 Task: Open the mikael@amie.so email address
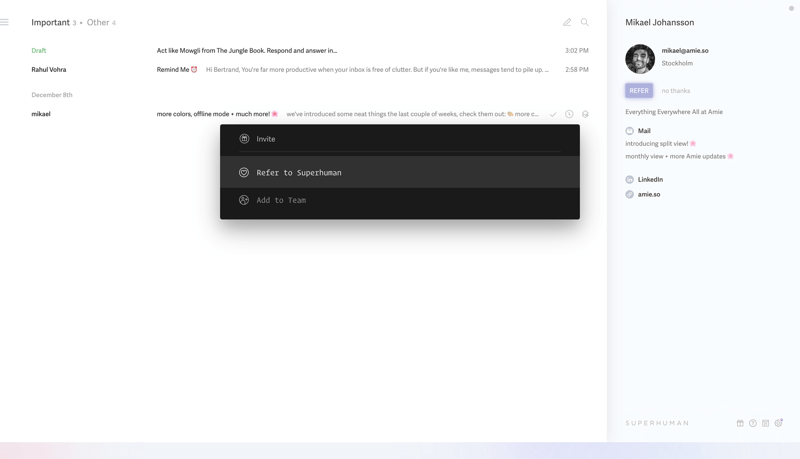685,50
